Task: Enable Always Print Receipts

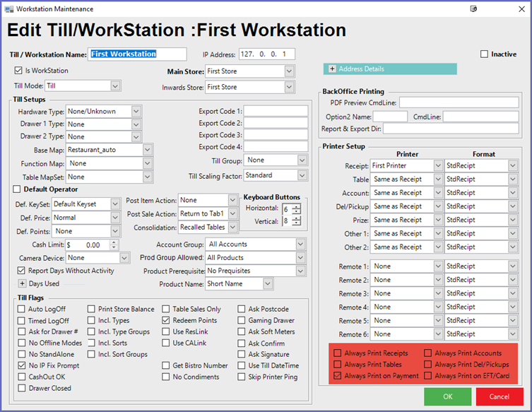Action: [x=338, y=353]
